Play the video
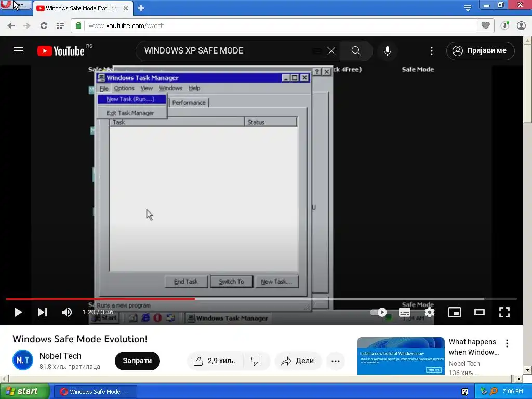532x399 pixels. (18, 312)
